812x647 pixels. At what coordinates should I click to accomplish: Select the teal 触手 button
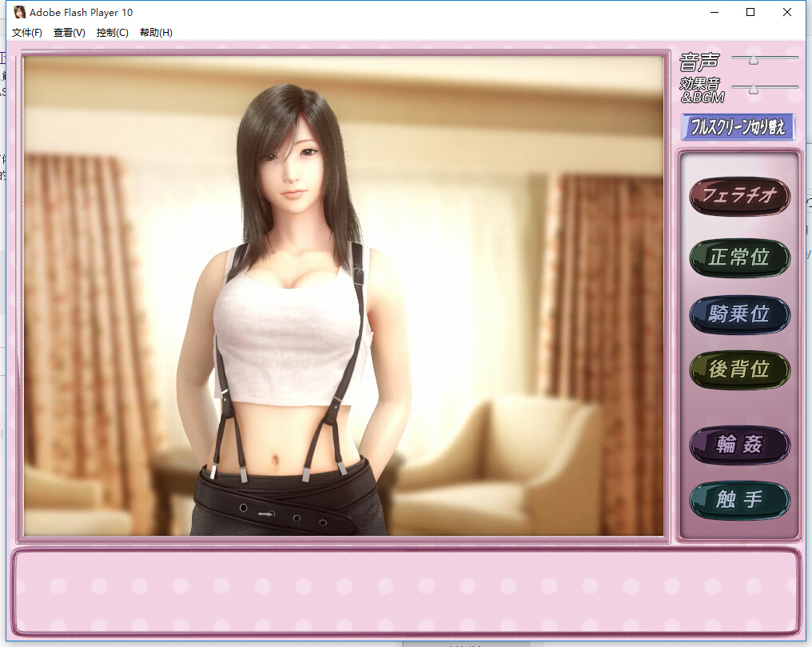click(739, 500)
